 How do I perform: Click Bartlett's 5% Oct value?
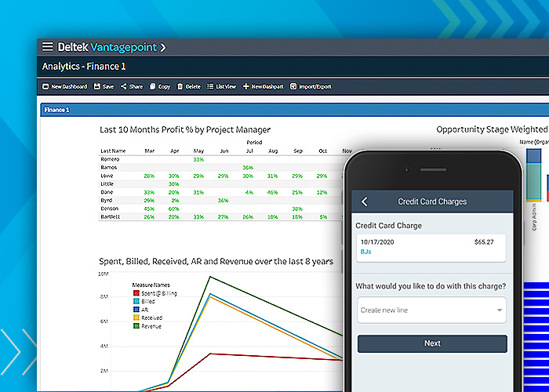[323, 217]
